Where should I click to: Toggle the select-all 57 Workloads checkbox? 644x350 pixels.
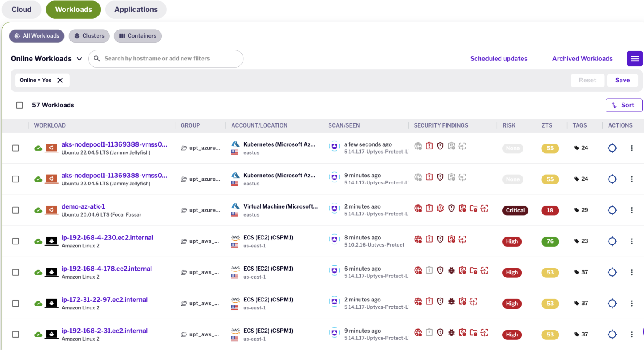click(x=19, y=105)
